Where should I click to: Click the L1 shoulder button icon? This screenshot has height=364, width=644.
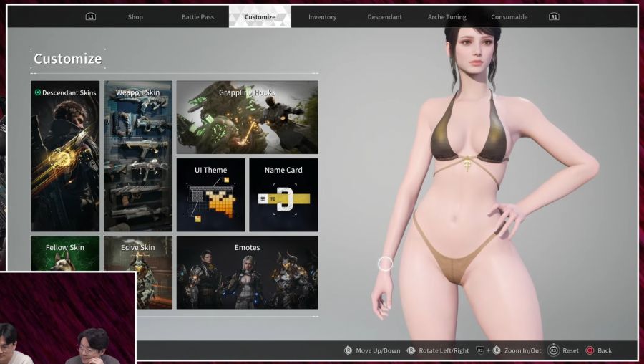point(90,16)
